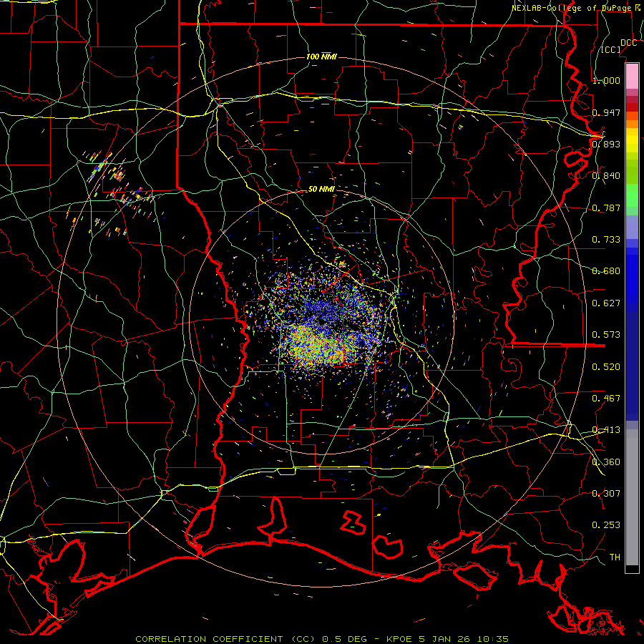The image size is (644, 644).
Task: Click the 0.733 color scale value
Action: [x=606, y=240]
